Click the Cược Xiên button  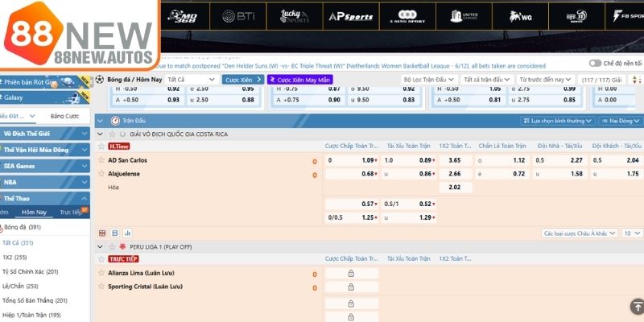[x=243, y=80]
